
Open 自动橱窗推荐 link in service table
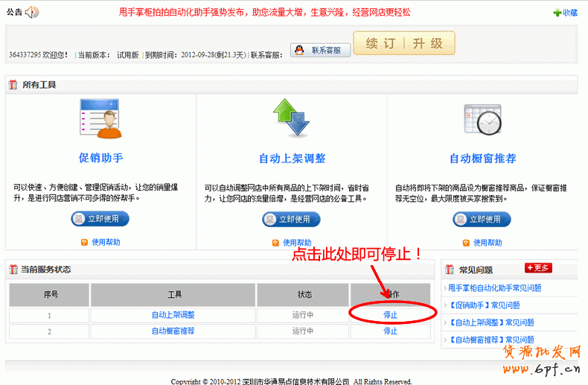pyautogui.click(x=173, y=331)
